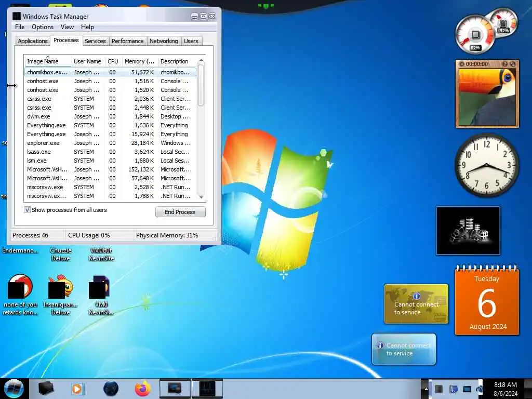Select the explorer.exe process
The image size is (532, 399).
(x=110, y=143)
